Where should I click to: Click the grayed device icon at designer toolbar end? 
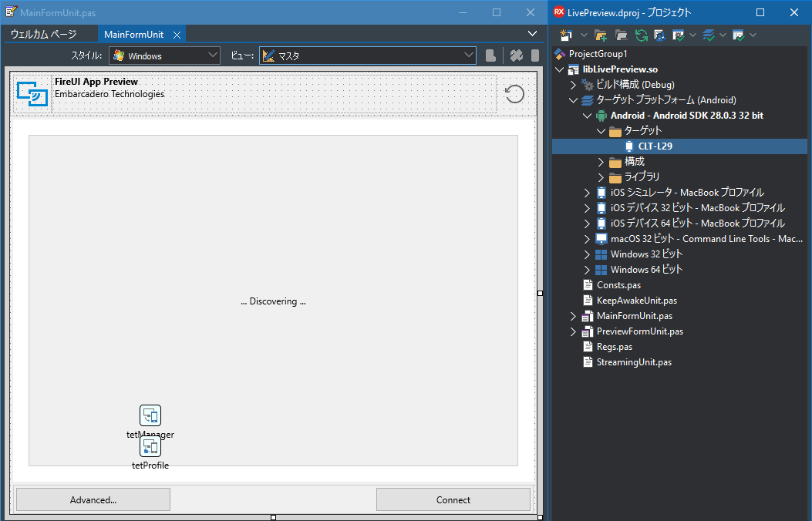tap(535, 55)
